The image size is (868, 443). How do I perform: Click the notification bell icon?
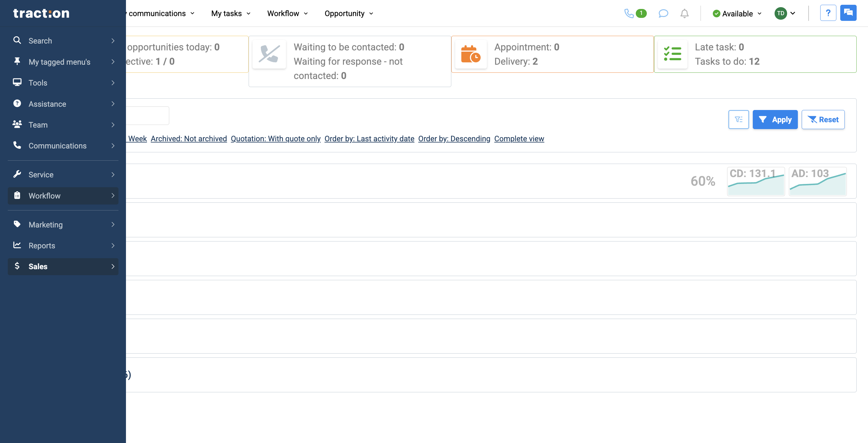pos(684,13)
